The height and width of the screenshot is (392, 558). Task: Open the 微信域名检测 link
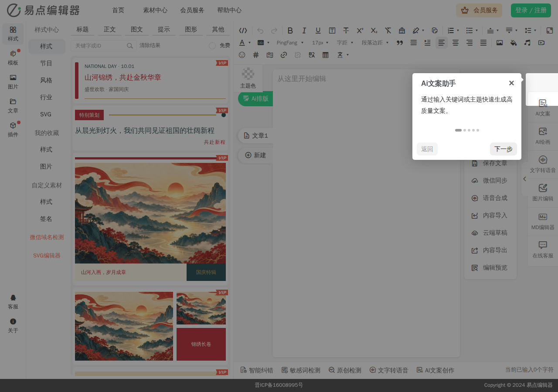[x=47, y=237]
